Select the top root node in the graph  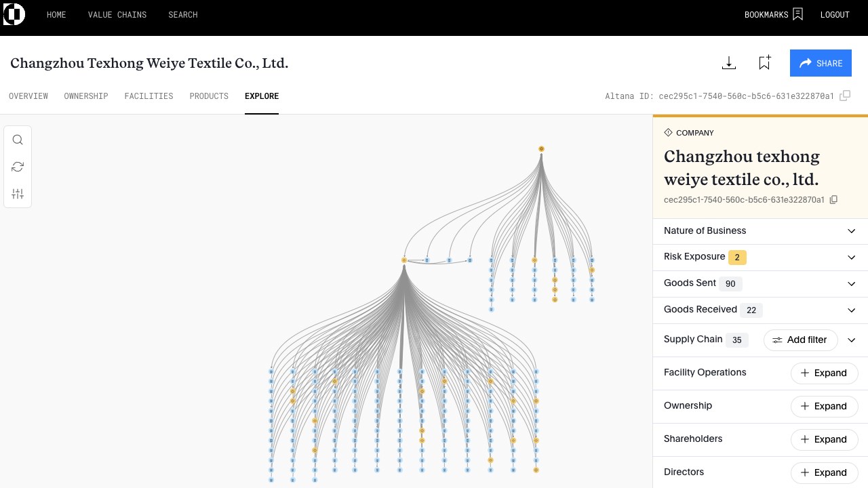(541, 148)
